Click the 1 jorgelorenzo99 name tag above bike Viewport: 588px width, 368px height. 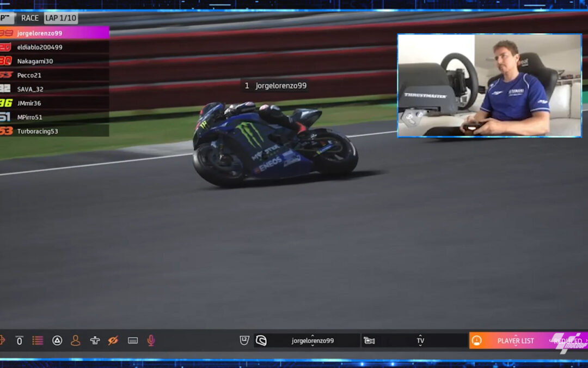275,86
